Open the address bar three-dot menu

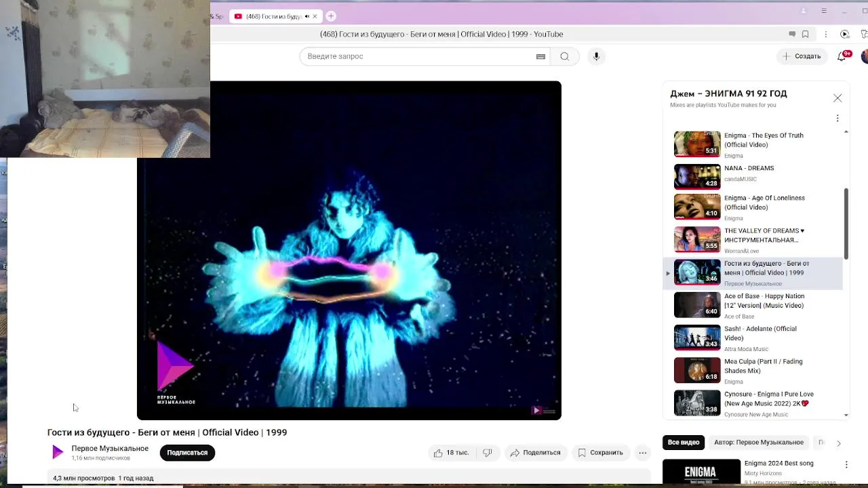pos(825,34)
